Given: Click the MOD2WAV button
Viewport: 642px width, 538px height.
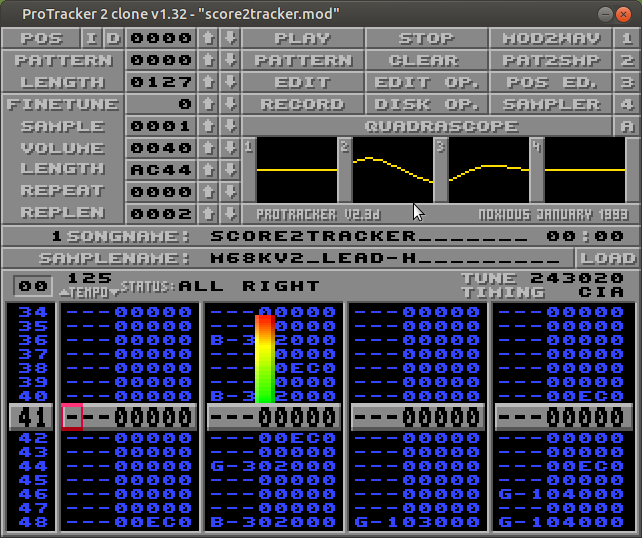Looking at the screenshot, I should [x=551, y=38].
